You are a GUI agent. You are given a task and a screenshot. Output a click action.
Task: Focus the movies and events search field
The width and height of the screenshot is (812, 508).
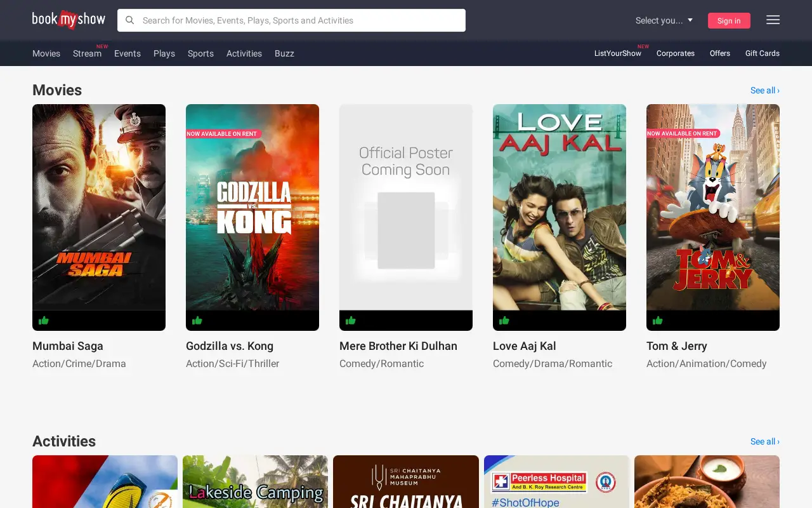pos(291,20)
